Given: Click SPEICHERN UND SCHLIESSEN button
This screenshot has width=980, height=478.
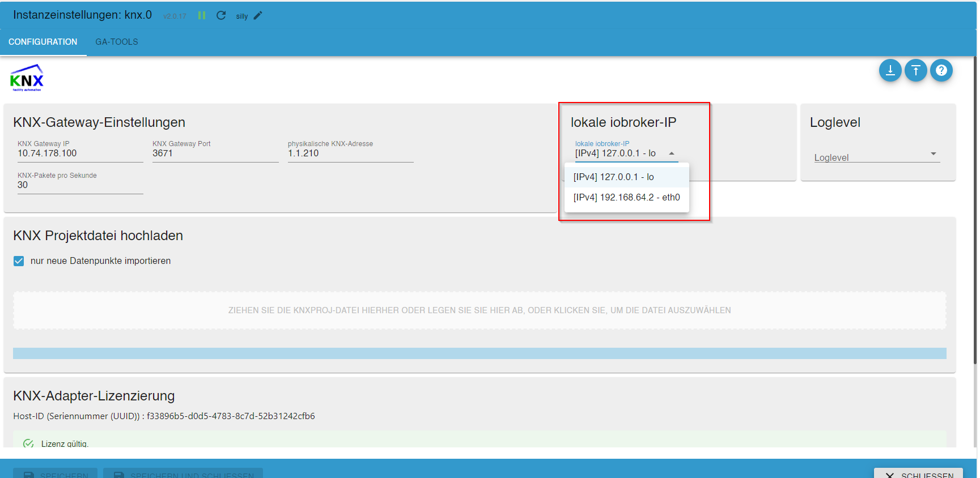Looking at the screenshot, I should click(183, 473).
